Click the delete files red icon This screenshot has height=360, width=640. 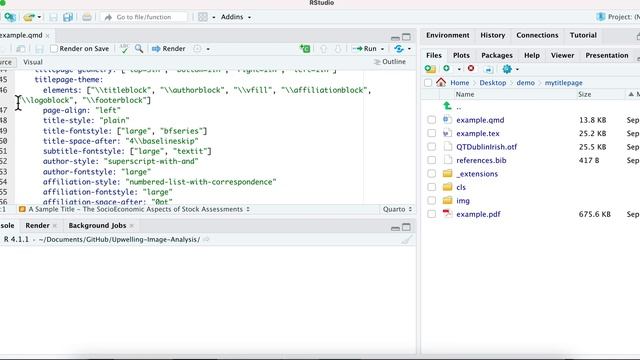pyautogui.click(x=471, y=69)
